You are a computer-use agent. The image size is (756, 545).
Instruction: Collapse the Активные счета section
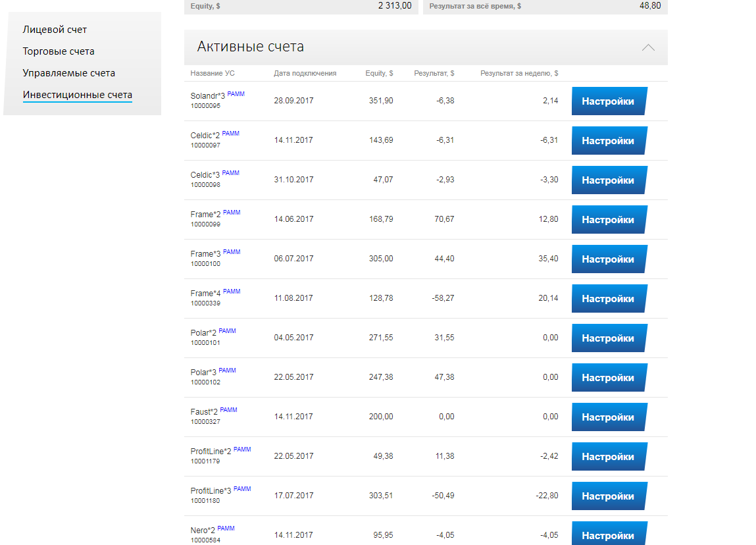pos(648,47)
